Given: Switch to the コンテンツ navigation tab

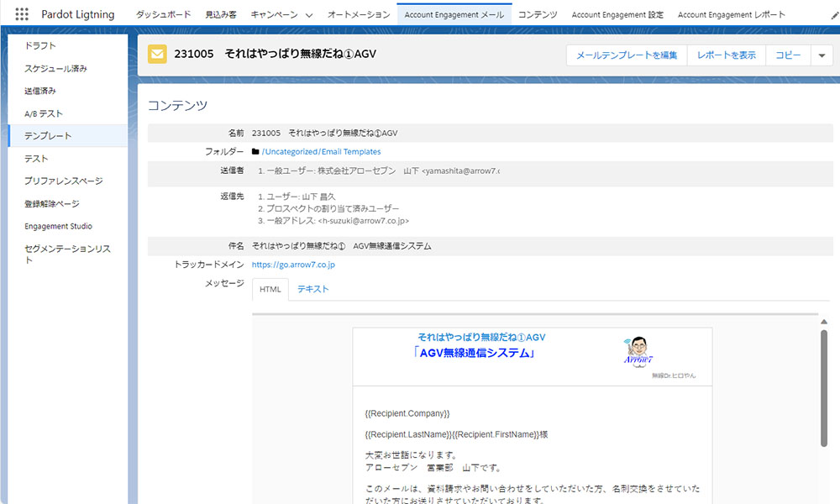Looking at the screenshot, I should [538, 14].
